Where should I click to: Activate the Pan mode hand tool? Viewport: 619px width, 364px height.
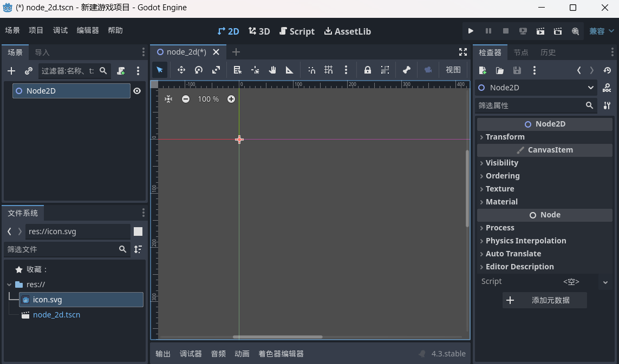pos(272,70)
